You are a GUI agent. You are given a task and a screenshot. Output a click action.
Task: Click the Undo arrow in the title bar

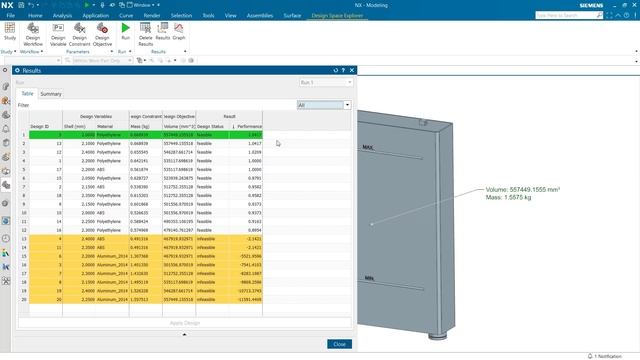pyautogui.click(x=31, y=5)
